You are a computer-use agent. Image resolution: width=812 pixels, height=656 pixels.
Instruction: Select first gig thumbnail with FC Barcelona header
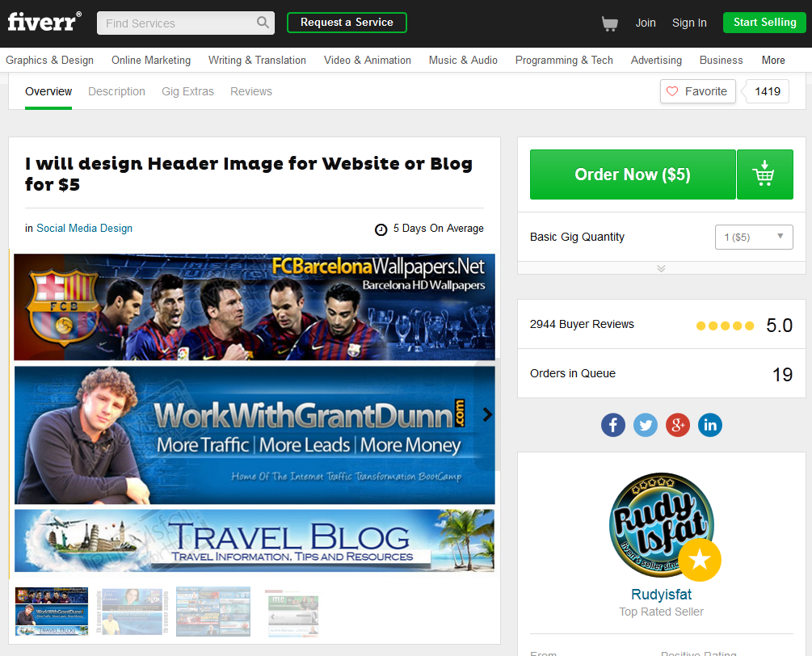52,612
